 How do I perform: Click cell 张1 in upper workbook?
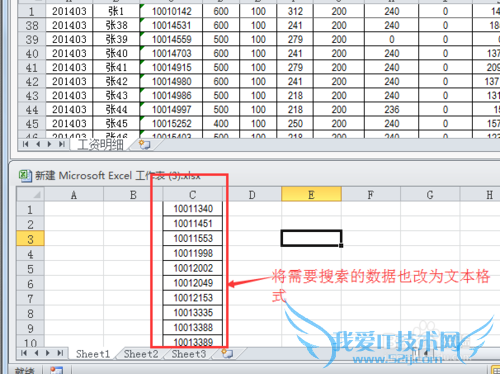pos(116,11)
